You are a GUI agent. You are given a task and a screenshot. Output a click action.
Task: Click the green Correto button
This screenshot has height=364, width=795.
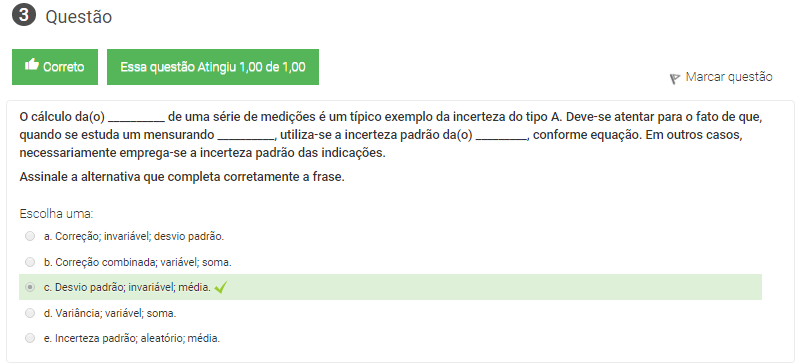pyautogui.click(x=55, y=67)
